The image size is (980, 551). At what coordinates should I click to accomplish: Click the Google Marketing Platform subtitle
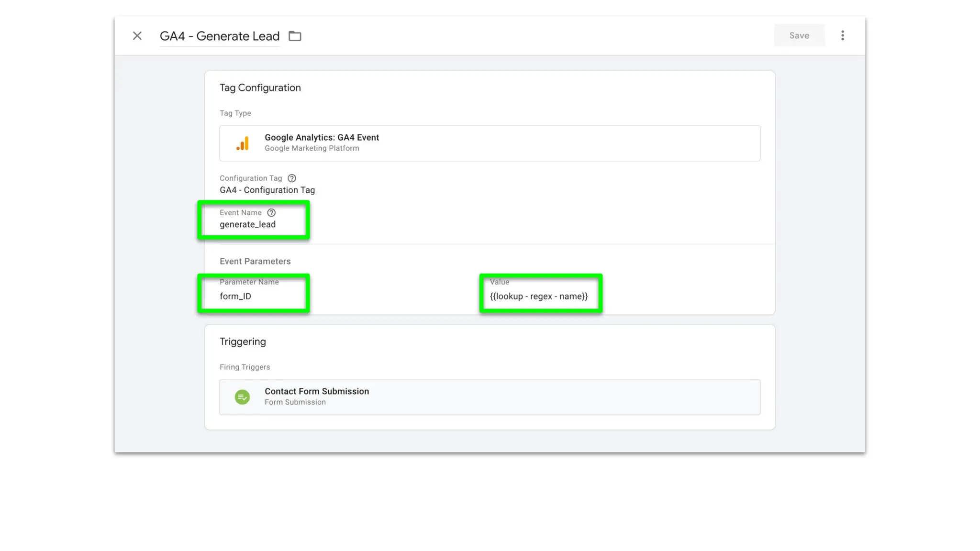[312, 148]
